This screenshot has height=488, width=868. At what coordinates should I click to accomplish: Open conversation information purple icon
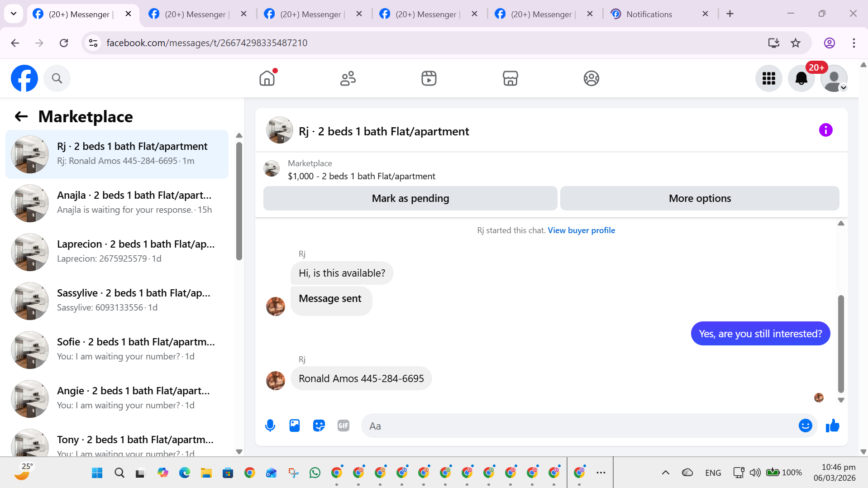coord(825,130)
